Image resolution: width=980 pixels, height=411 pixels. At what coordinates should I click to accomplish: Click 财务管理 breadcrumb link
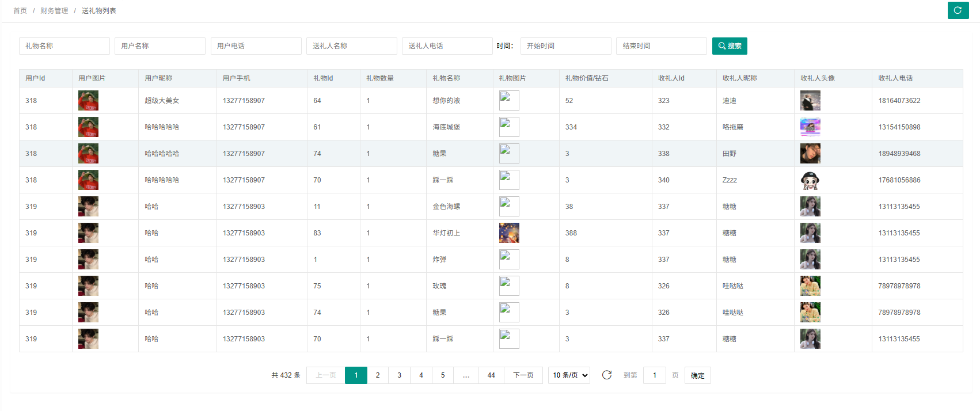pos(54,11)
